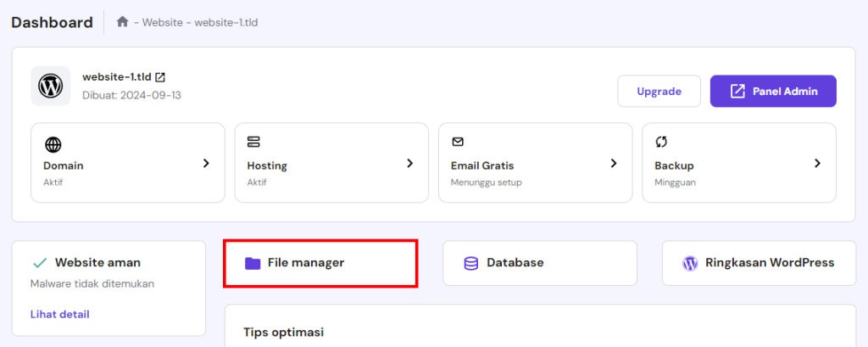Click the WordPress logo beside website-1.tld
The height and width of the screenshot is (347, 868).
click(51, 86)
